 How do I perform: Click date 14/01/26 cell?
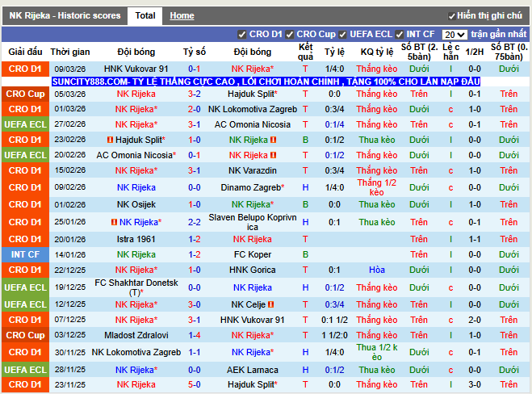pyautogui.click(x=70, y=254)
